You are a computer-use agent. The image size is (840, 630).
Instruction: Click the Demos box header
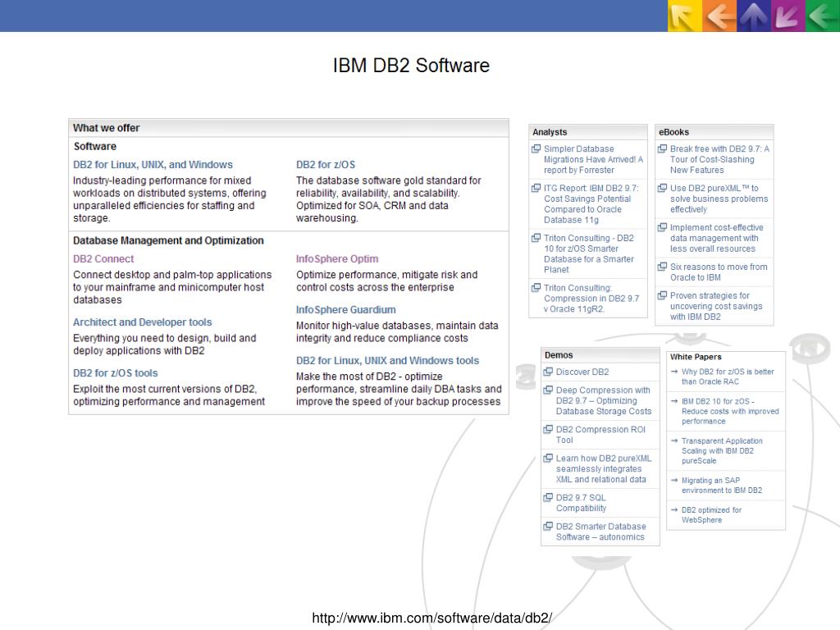600,355
